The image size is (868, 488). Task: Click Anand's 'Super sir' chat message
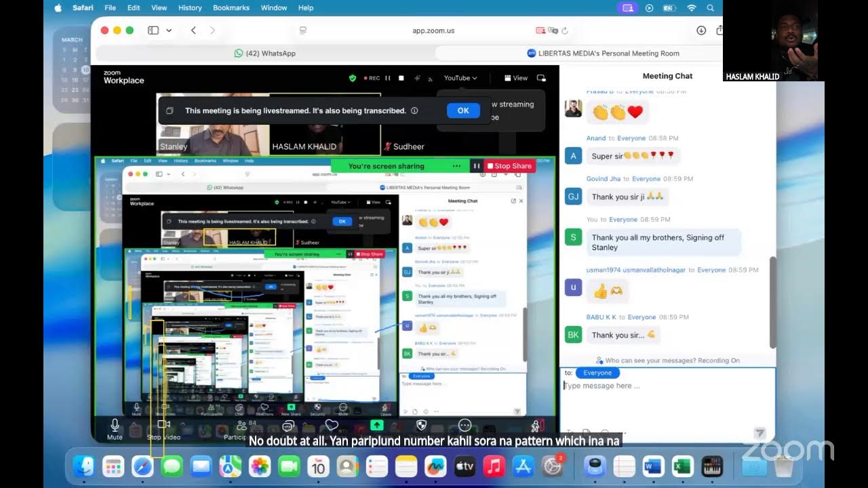633,156
